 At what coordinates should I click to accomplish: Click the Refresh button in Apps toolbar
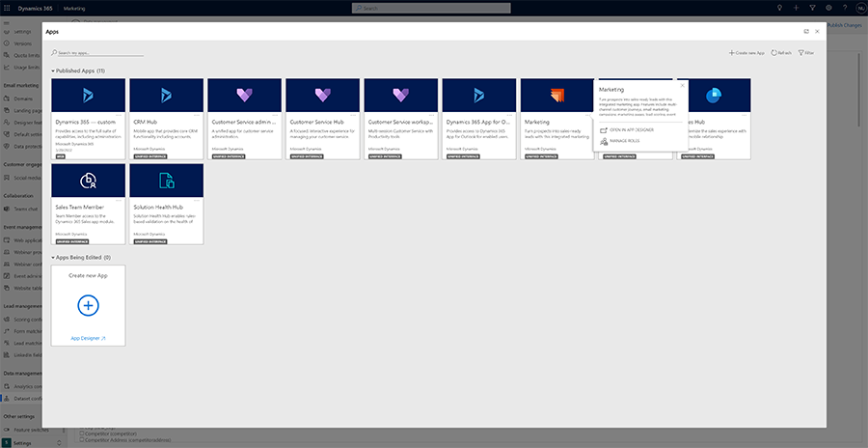[781, 53]
